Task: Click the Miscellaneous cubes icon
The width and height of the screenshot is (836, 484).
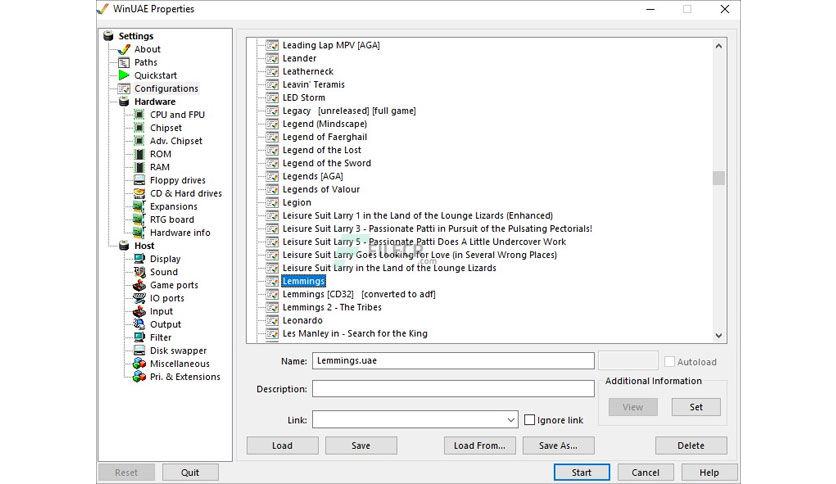Action: (139, 364)
